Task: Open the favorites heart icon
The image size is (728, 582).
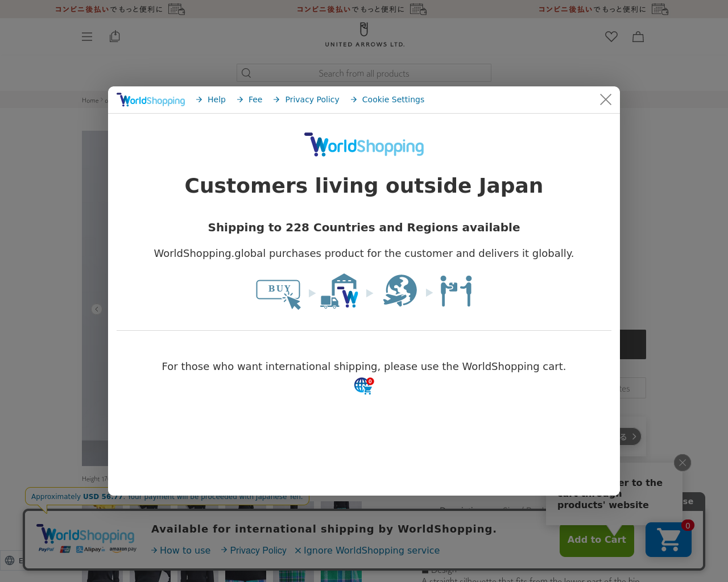Action: tap(611, 37)
